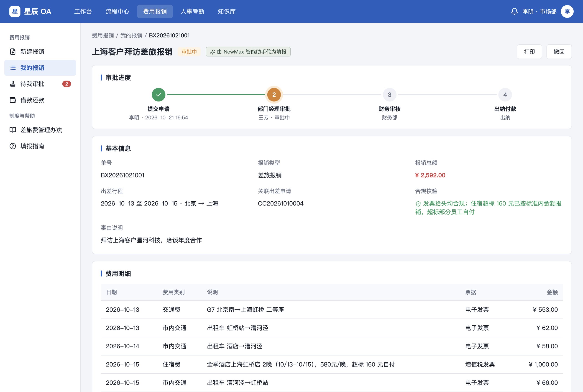
Task: Select 我的报销 in the sidebar
Action: pyautogui.click(x=40, y=68)
